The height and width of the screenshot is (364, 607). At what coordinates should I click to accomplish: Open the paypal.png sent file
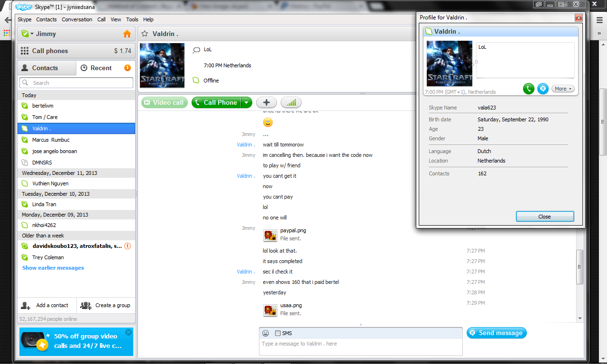coord(270,235)
